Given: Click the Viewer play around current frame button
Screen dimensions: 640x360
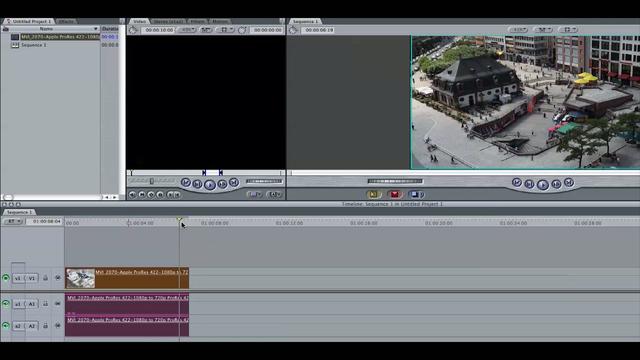Looking at the screenshot, I should (x=222, y=184).
